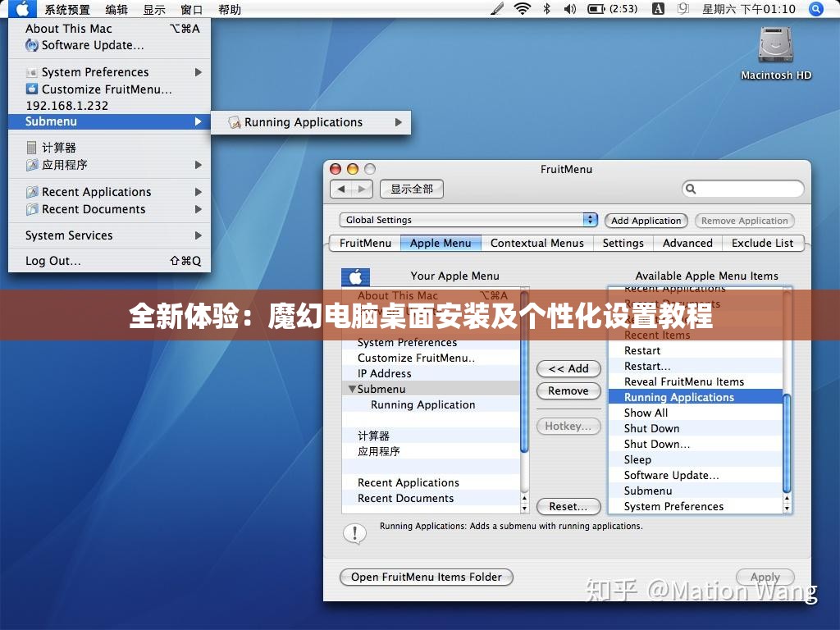
Task: Click the Remove button
Action: point(568,391)
